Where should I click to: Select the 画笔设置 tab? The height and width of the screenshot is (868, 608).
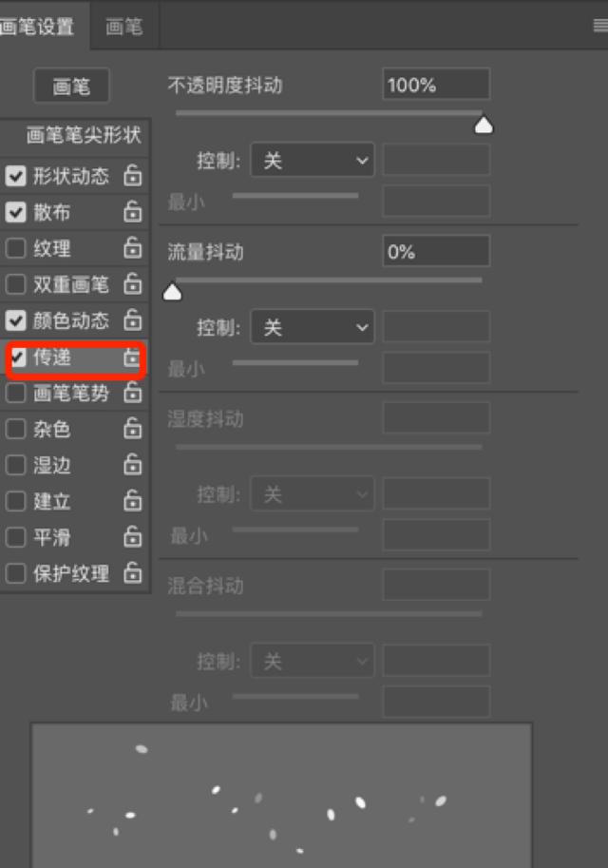tap(39, 26)
